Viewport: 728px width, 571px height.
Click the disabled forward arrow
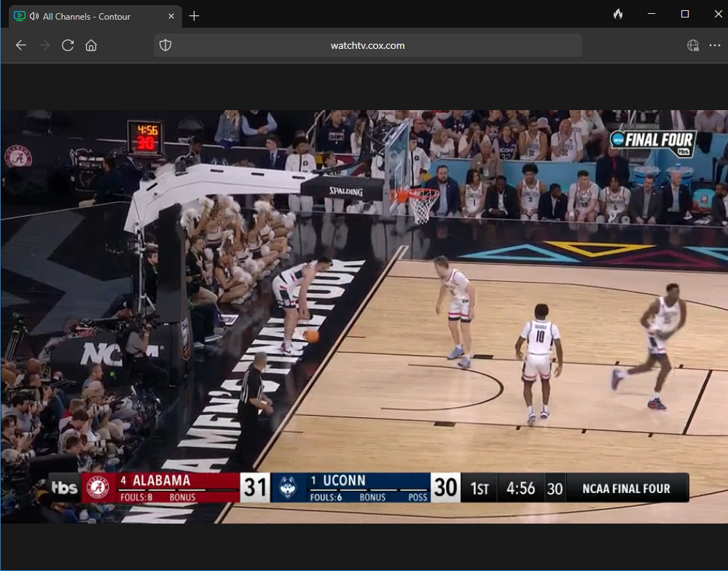click(44, 45)
